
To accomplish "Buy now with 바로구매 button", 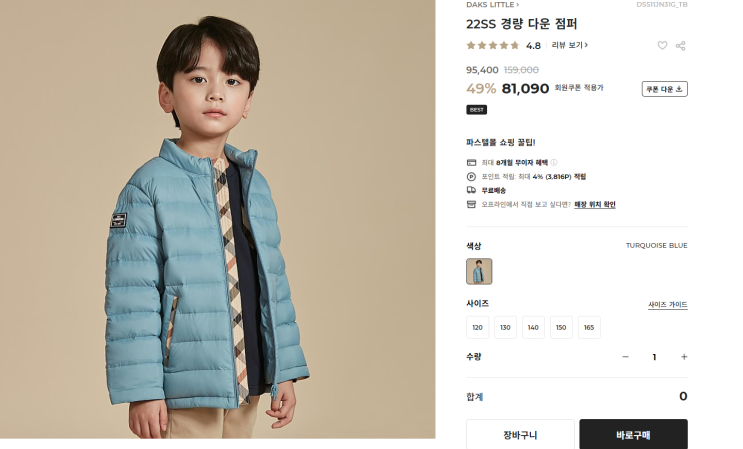I will pyautogui.click(x=633, y=434).
